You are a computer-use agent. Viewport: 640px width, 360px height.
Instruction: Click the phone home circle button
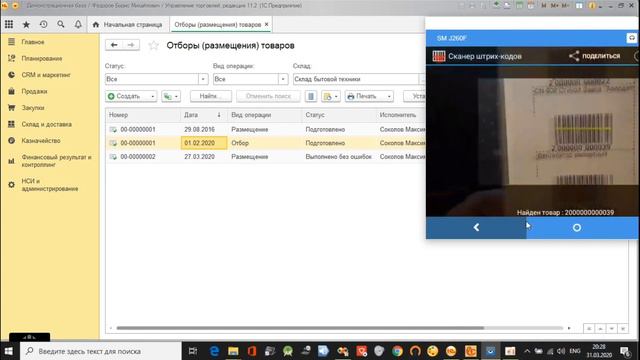point(577,228)
